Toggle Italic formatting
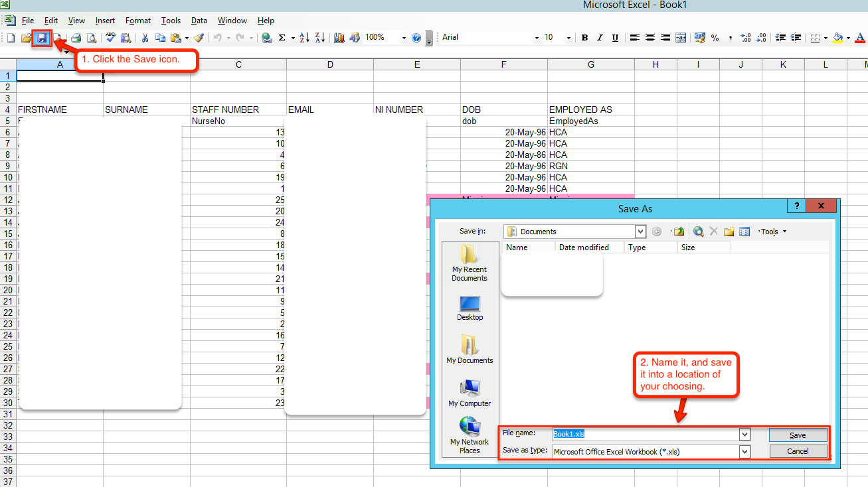 pyautogui.click(x=600, y=38)
